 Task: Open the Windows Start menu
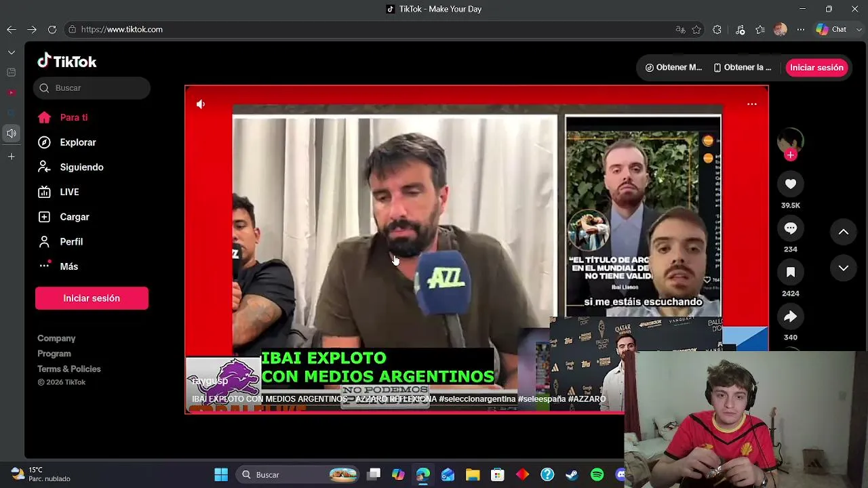[x=221, y=474]
